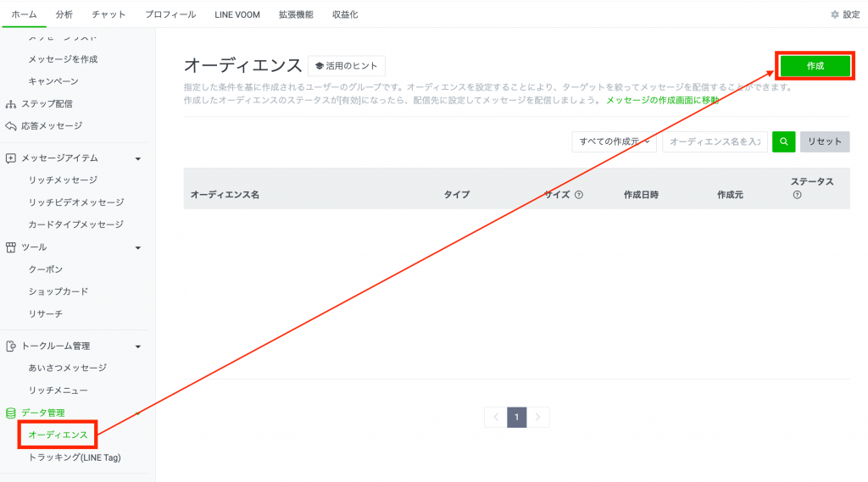The height and width of the screenshot is (482, 868).
Task: Open あいさつメッセージ in sidebar
Action: [68, 368]
